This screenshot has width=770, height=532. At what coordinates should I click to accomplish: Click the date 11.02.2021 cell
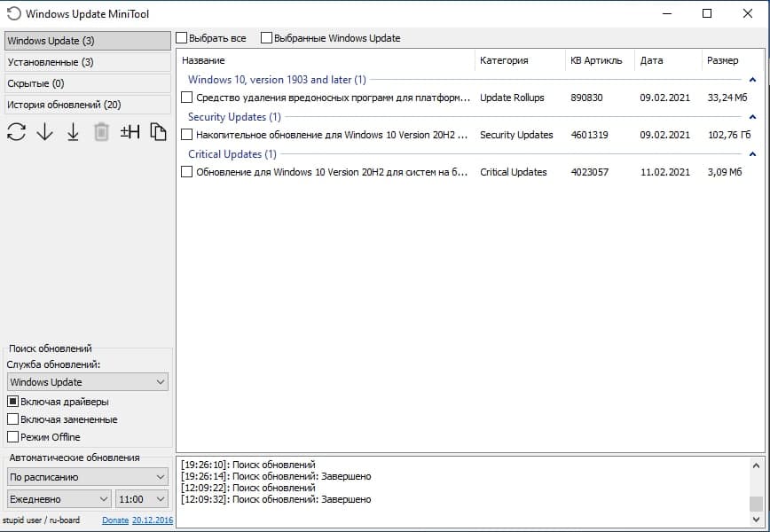coord(665,172)
